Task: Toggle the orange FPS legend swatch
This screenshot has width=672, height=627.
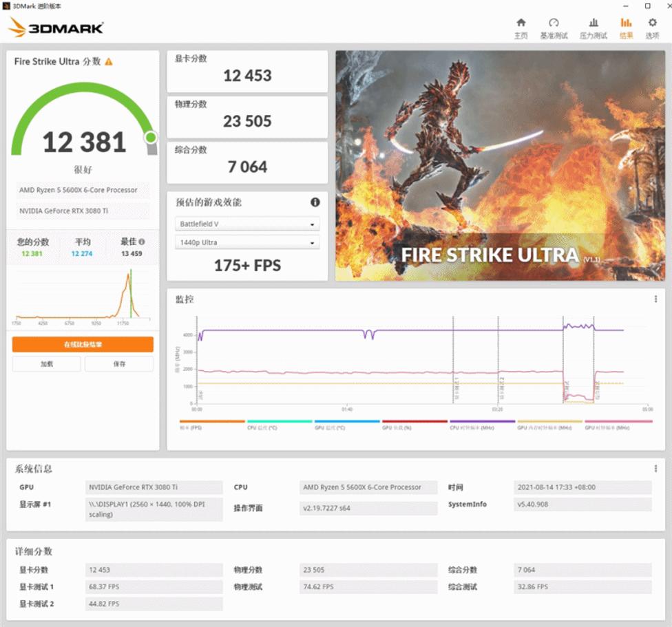Action: point(212,421)
